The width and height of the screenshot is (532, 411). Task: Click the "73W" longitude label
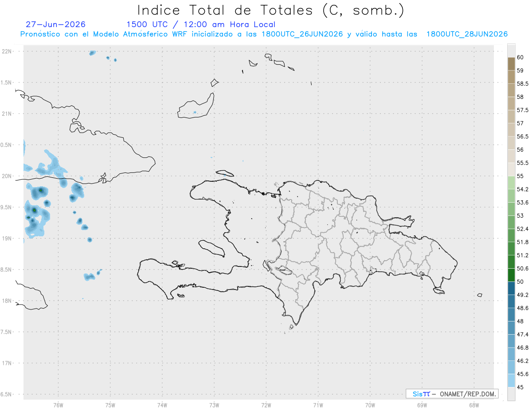coord(214,405)
